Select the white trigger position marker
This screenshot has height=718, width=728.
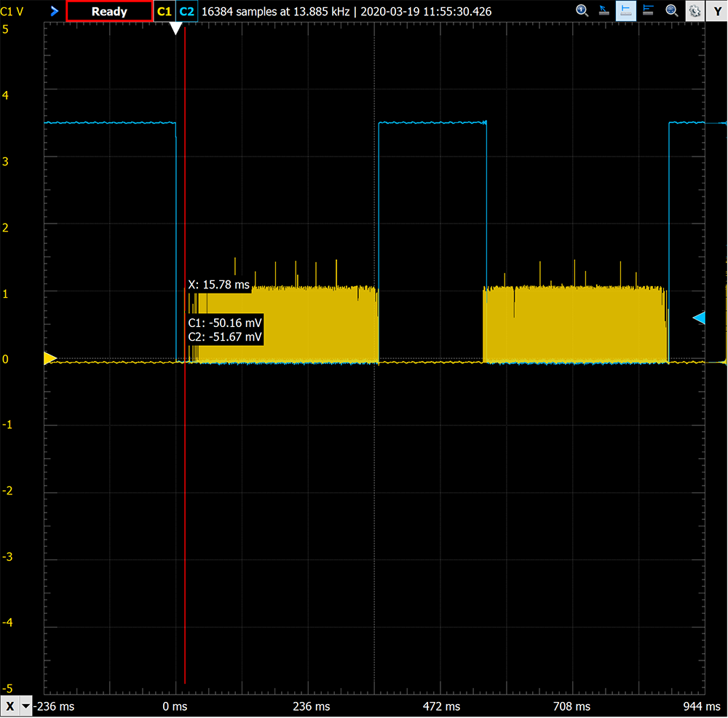coord(175,28)
